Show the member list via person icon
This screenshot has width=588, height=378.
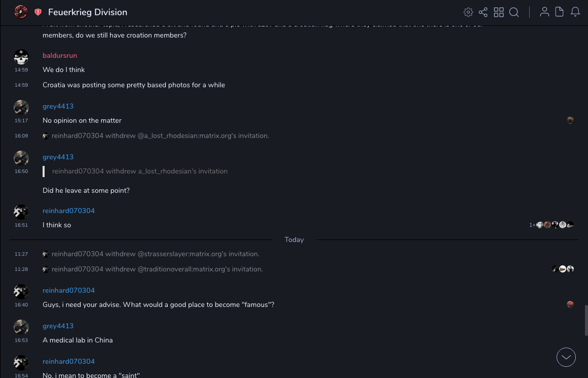544,12
